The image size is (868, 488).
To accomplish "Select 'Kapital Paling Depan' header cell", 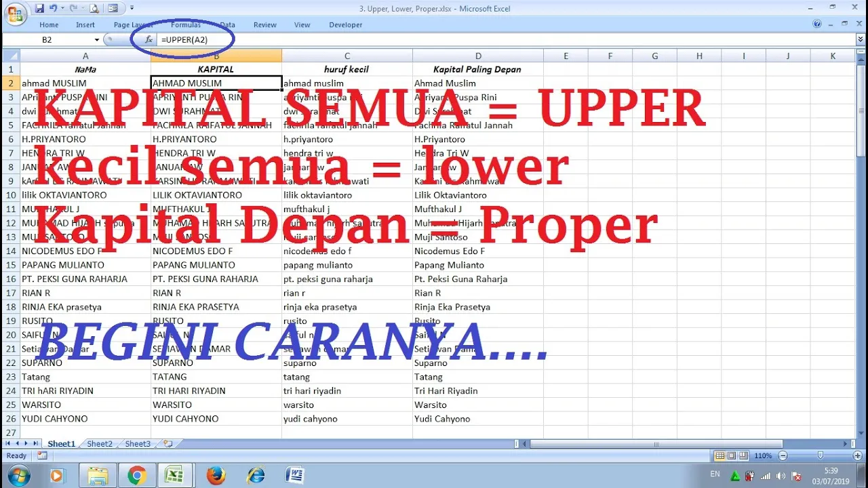I will click(x=478, y=69).
